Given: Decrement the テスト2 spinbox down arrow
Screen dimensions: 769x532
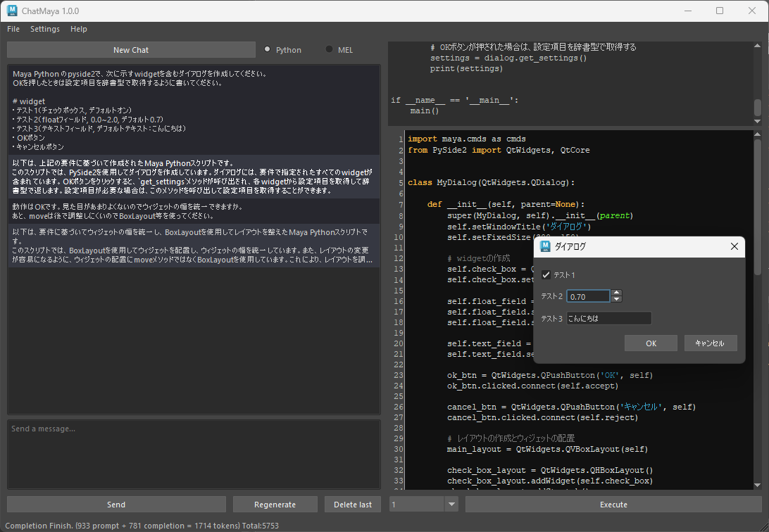Looking at the screenshot, I should (x=616, y=300).
